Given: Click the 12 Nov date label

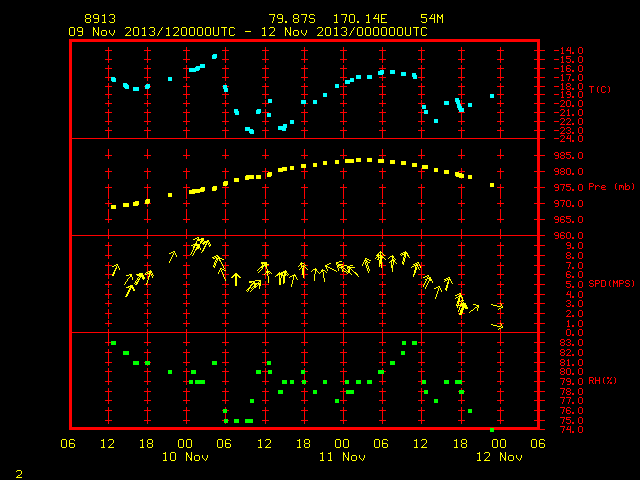Looking at the screenshot, I should pyautogui.click(x=499, y=457).
